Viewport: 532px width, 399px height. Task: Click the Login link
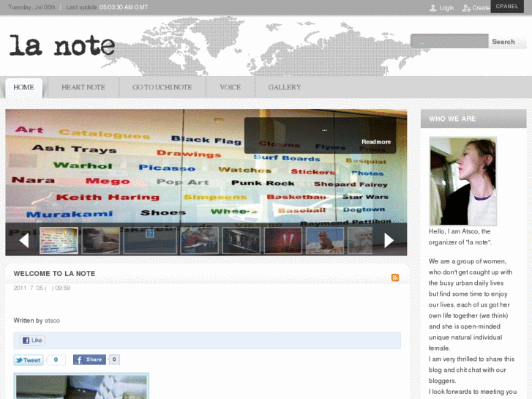tap(446, 8)
